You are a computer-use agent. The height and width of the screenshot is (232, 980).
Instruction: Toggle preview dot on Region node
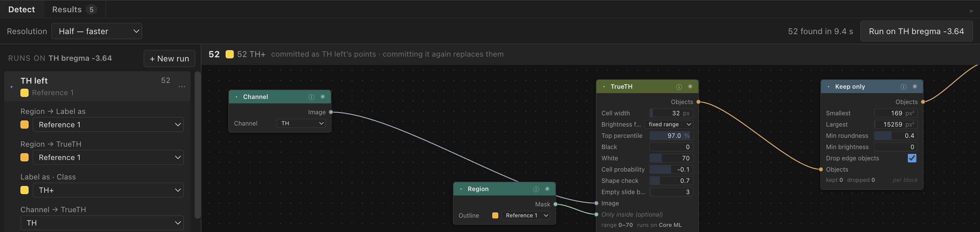pos(547,189)
